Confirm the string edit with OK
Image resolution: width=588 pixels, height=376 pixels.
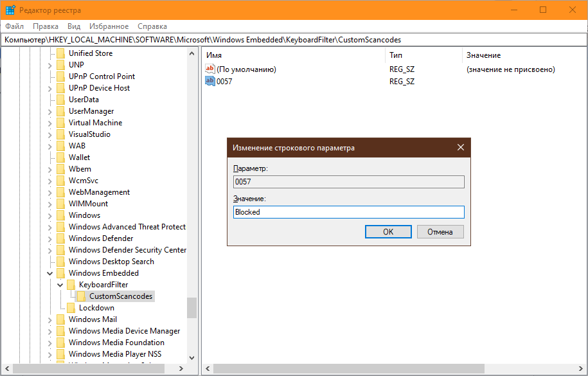pyautogui.click(x=388, y=232)
